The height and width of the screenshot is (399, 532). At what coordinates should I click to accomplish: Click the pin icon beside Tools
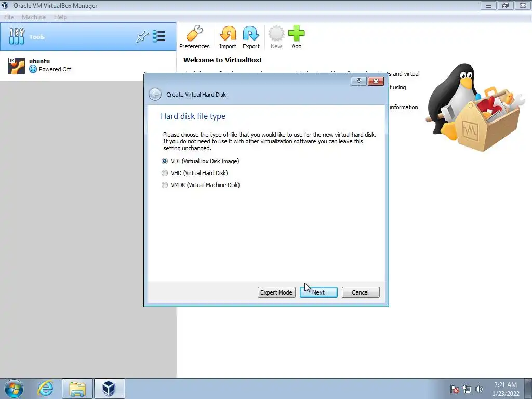click(x=142, y=36)
